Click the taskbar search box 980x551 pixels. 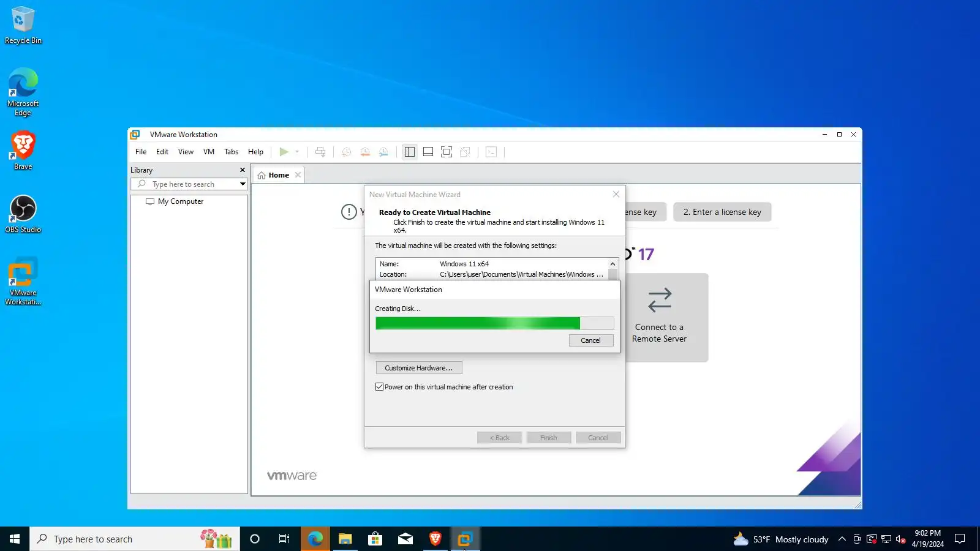(135, 539)
